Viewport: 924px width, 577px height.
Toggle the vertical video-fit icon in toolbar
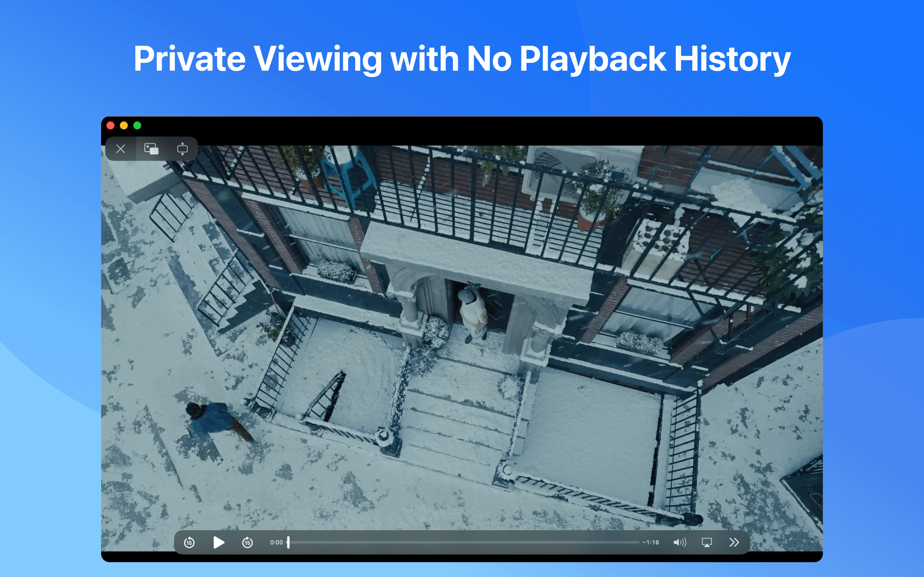pos(183,149)
